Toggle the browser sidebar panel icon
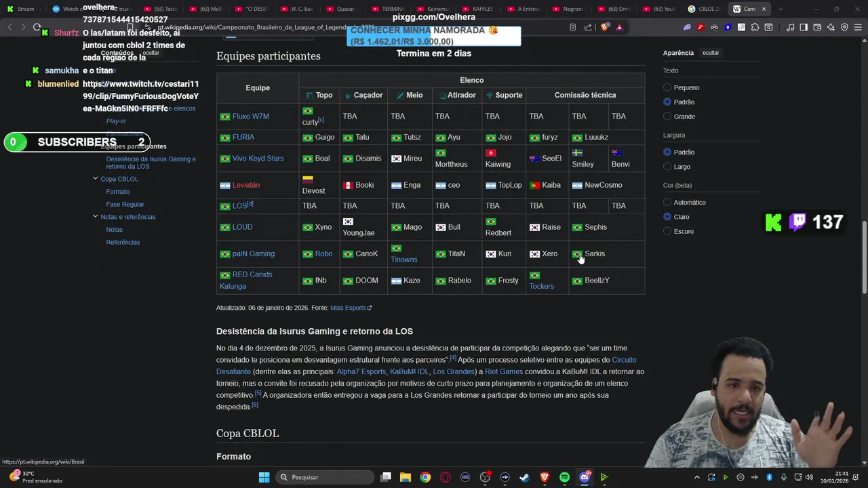 (804, 27)
